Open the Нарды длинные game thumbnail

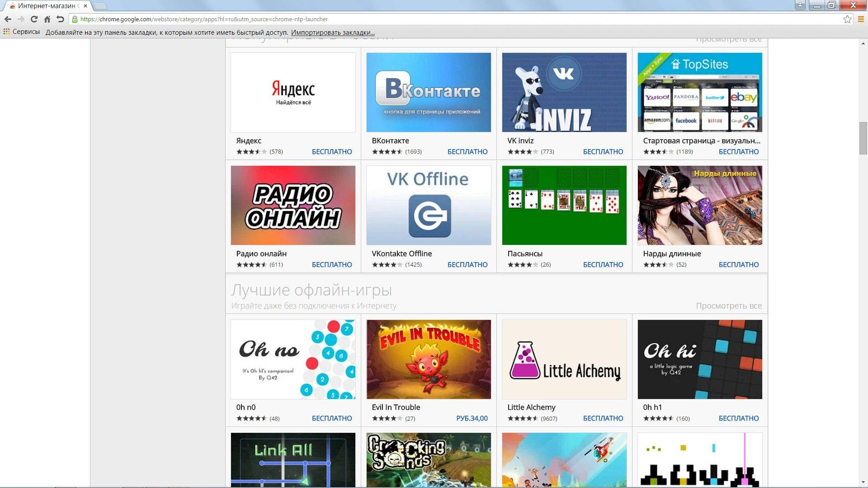click(x=700, y=205)
